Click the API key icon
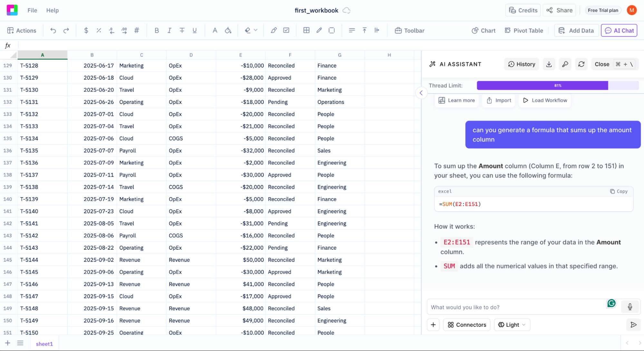This screenshot has width=644, height=351. click(565, 64)
